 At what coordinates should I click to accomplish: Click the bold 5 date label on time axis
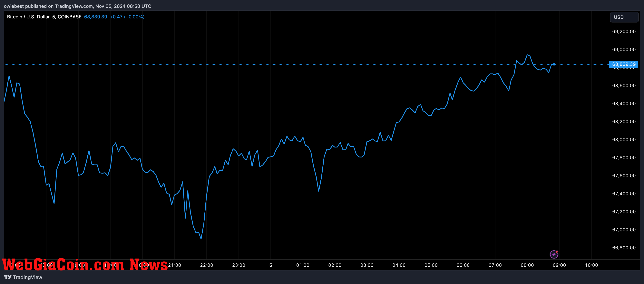(271, 265)
